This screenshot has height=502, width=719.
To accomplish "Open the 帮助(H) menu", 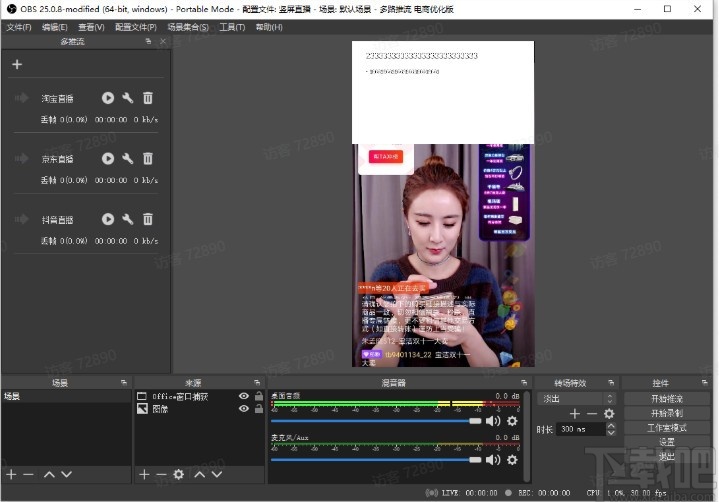I will tap(269, 27).
